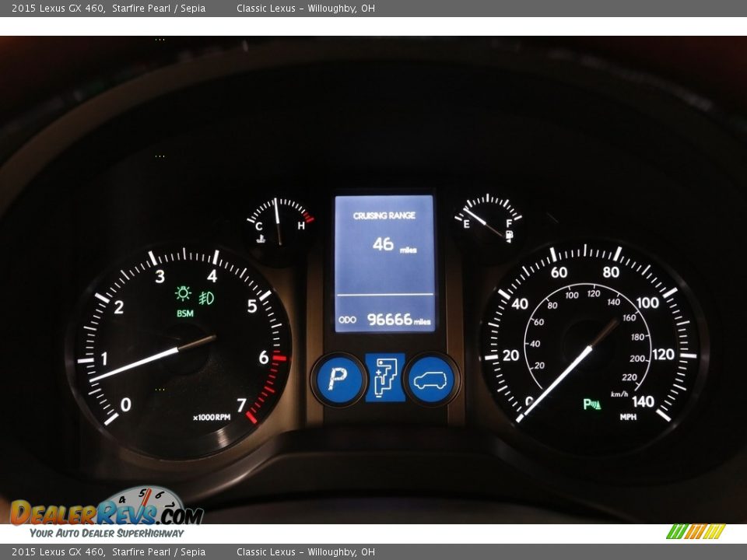This screenshot has width=747, height=560.
Task: Click the 46 miles range value
Action: pyautogui.click(x=394, y=245)
